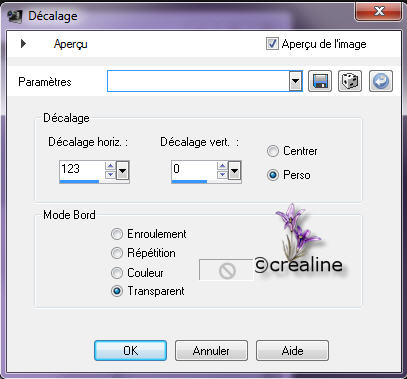Decrease the Décalage horiz. value with down arrow
This screenshot has width=407, height=379.
pos(110,175)
